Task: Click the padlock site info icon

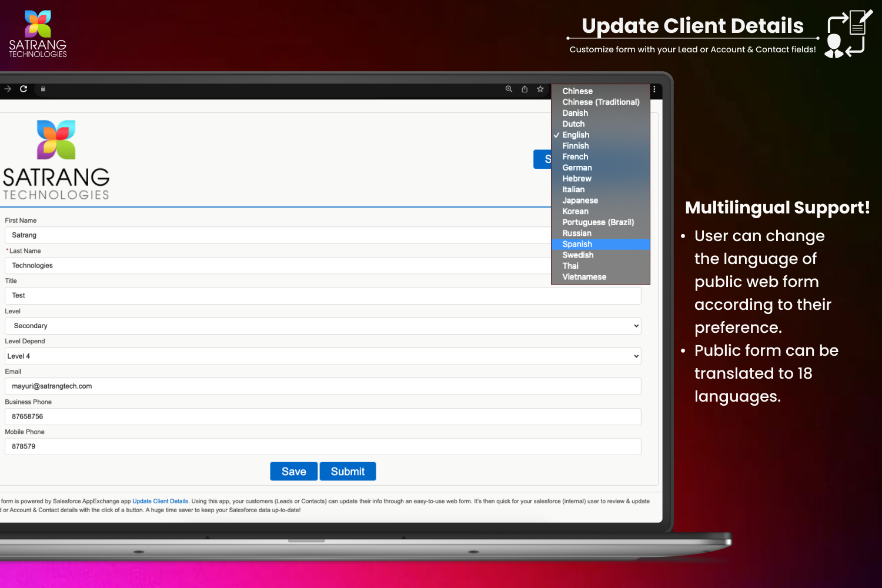Action: pyautogui.click(x=43, y=89)
